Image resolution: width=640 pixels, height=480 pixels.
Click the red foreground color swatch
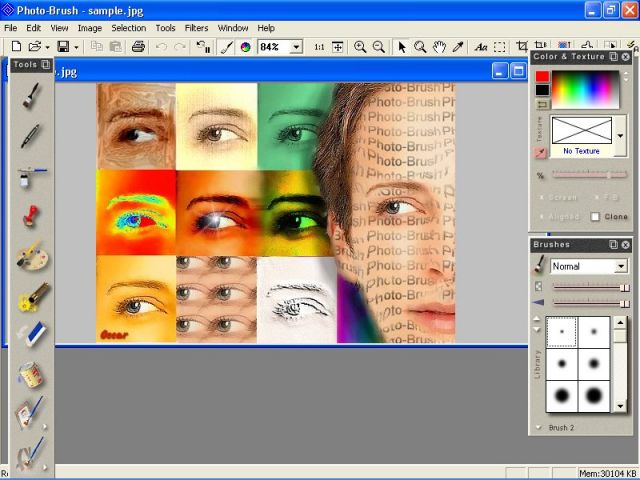[542, 76]
